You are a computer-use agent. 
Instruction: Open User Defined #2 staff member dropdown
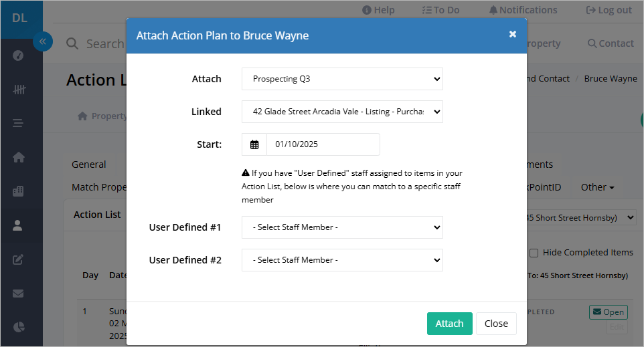coord(342,260)
